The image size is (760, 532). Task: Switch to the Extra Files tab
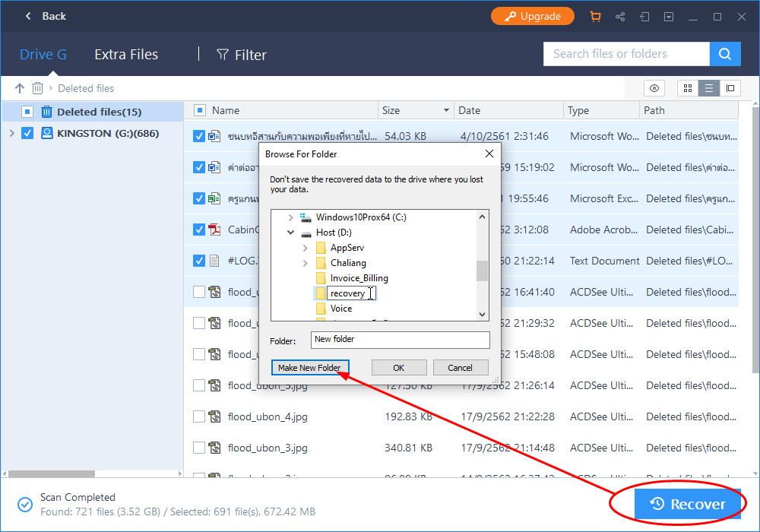[126, 54]
